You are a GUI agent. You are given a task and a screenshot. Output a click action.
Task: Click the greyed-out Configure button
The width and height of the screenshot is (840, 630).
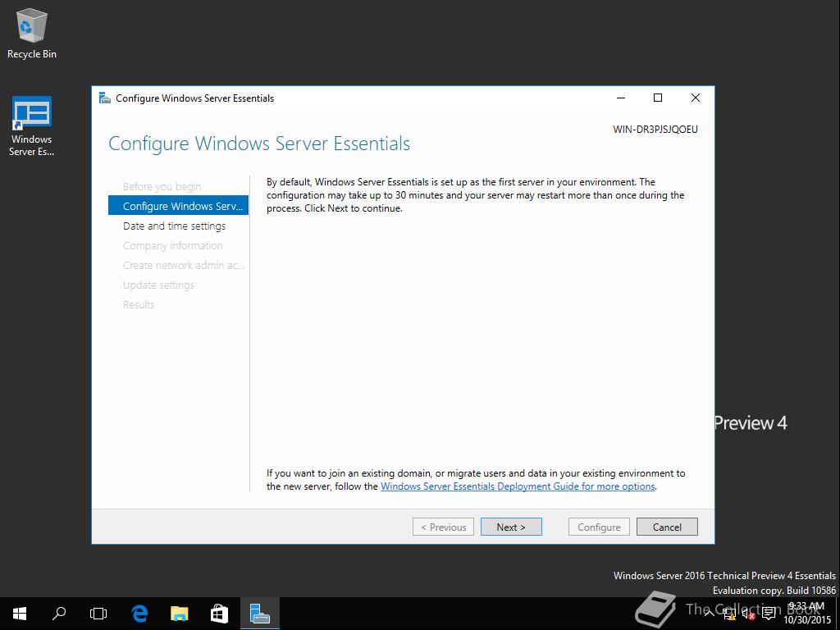[599, 527]
